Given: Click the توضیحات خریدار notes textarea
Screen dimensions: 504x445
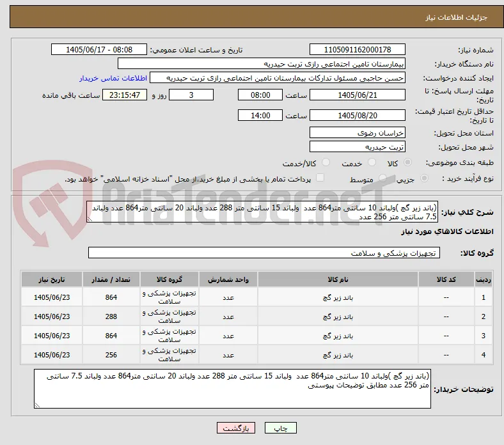Looking at the screenshot, I should click(x=232, y=389).
